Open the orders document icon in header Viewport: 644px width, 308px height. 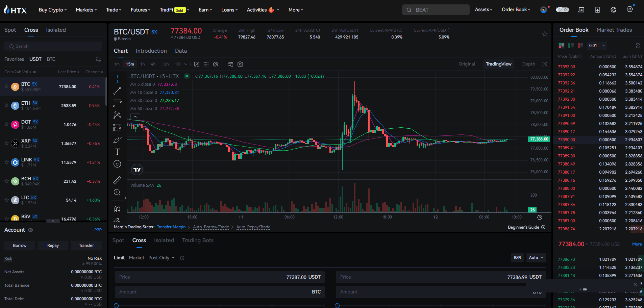[581, 10]
